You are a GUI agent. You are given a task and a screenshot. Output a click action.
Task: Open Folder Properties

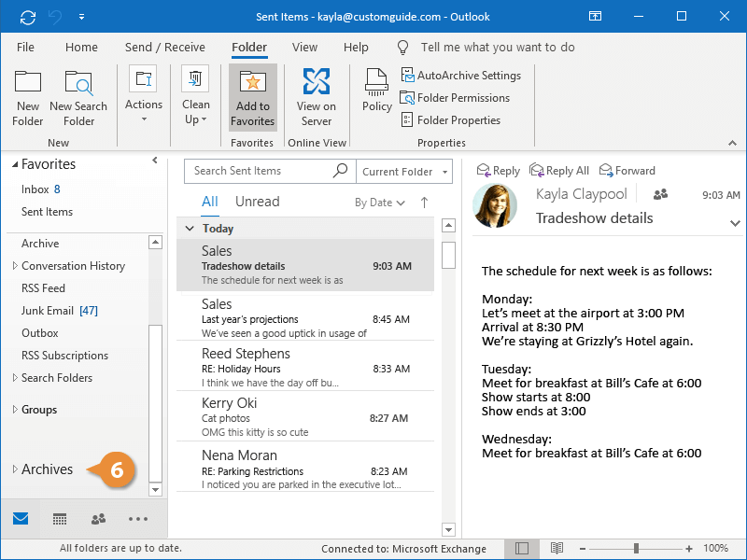click(x=451, y=120)
